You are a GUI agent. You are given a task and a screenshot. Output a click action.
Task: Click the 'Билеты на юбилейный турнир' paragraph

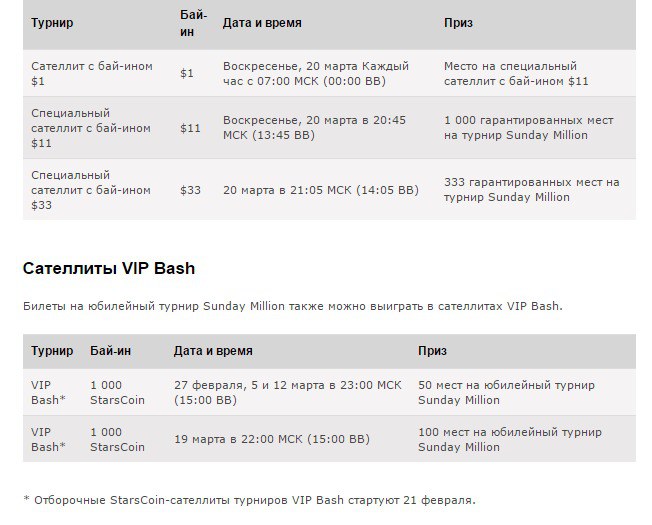(292, 306)
